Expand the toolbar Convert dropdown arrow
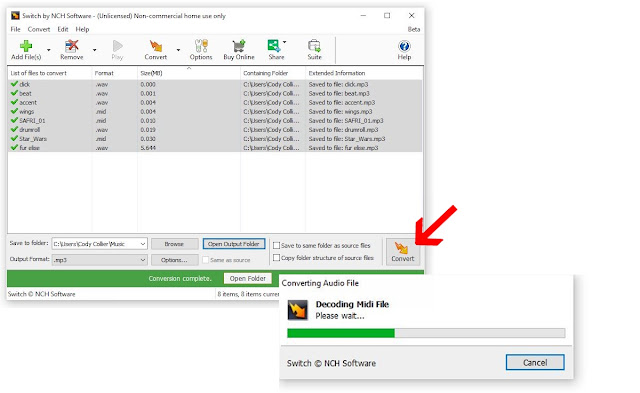 (178, 50)
